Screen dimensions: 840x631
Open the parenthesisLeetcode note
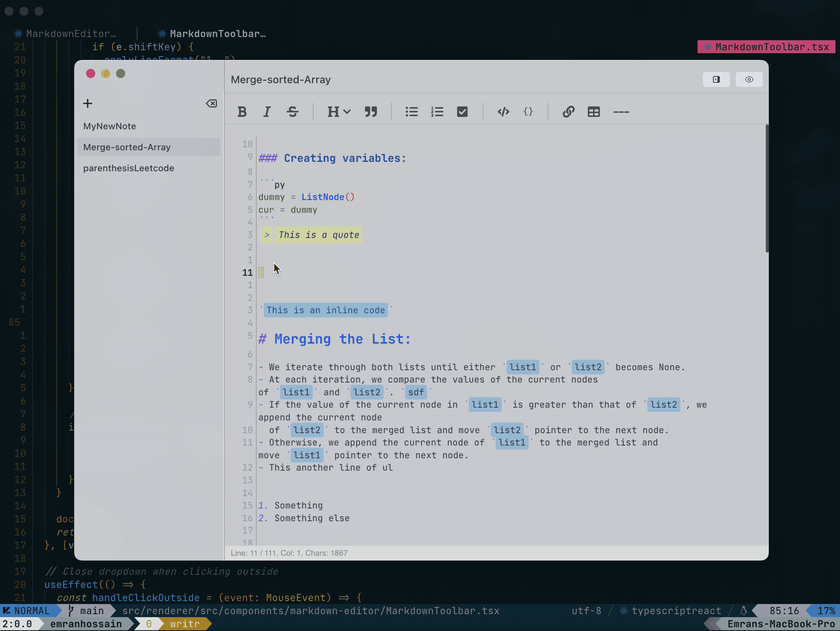pyautogui.click(x=129, y=168)
